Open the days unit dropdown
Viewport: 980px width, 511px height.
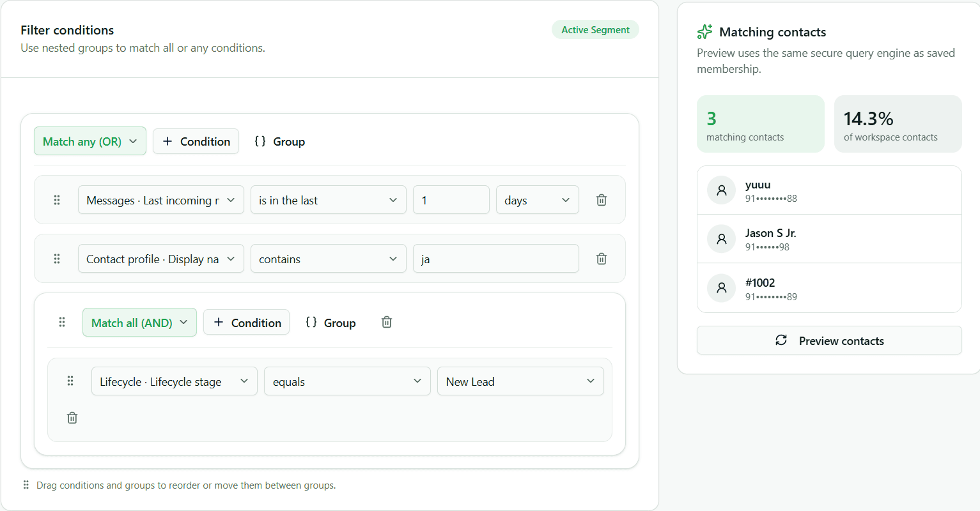[x=538, y=200]
